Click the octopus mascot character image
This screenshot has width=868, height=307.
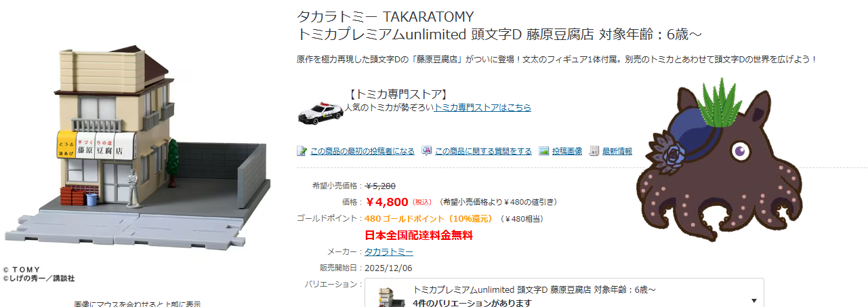[x=719, y=159]
